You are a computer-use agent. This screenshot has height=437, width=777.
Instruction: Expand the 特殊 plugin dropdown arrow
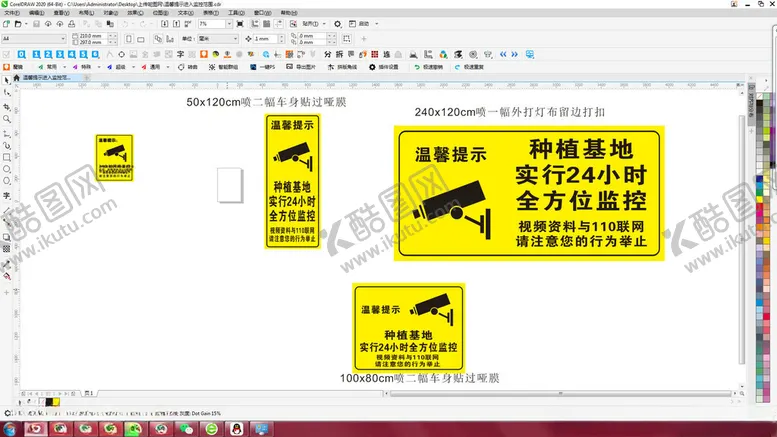[99, 67]
